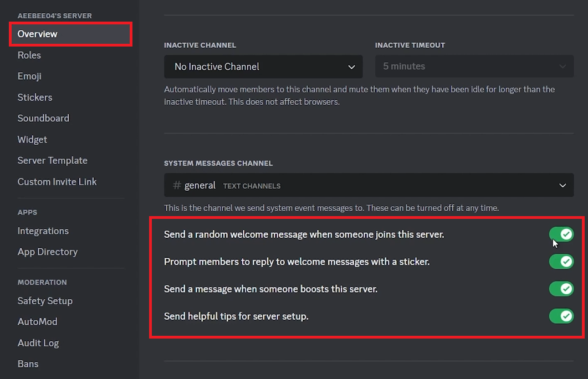Viewport: 588px width, 379px height.
Task: Open Custom Invite Link settings
Action: tap(57, 181)
